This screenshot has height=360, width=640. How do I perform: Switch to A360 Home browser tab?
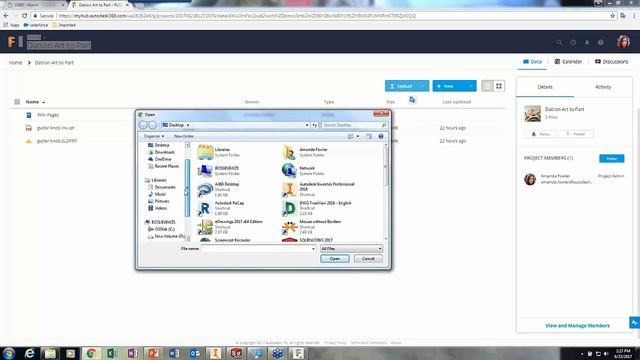click(x=35, y=5)
